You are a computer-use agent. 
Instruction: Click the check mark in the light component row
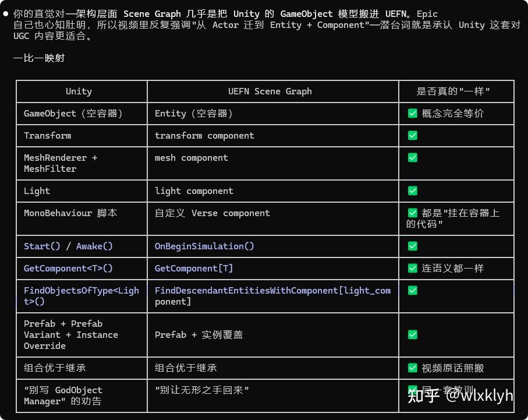click(413, 191)
